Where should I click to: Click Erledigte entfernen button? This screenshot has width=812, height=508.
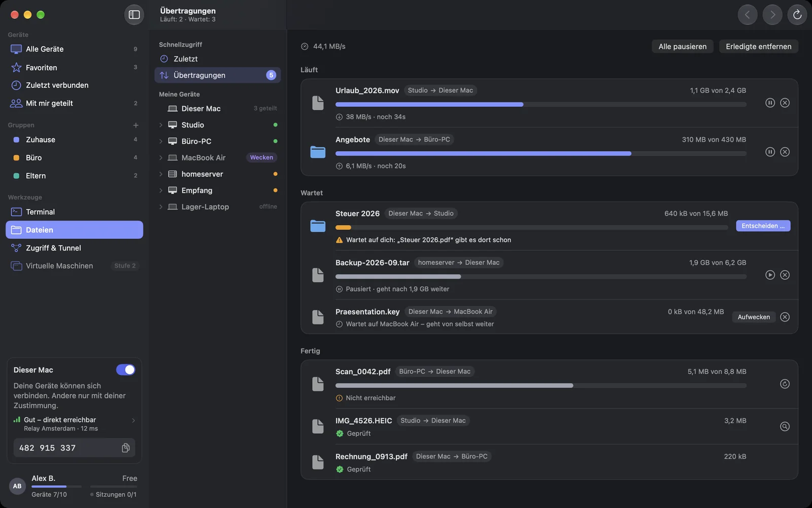[x=758, y=46]
